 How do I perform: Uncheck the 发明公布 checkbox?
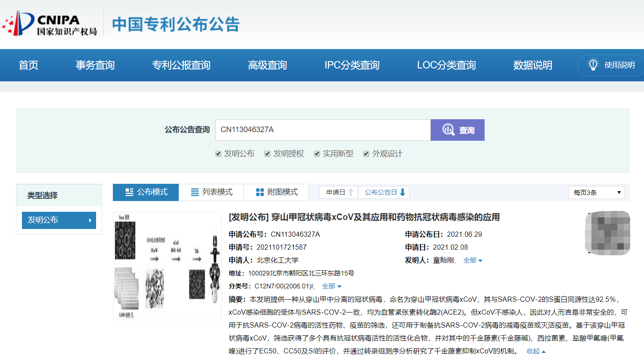pyautogui.click(x=218, y=154)
